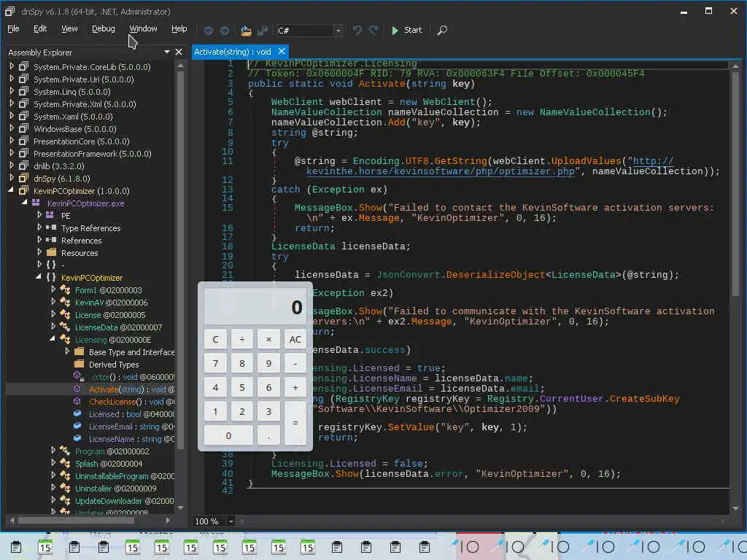Click the Activate method icon in tree
Viewport: 747px width, 560px height.
coord(77,389)
